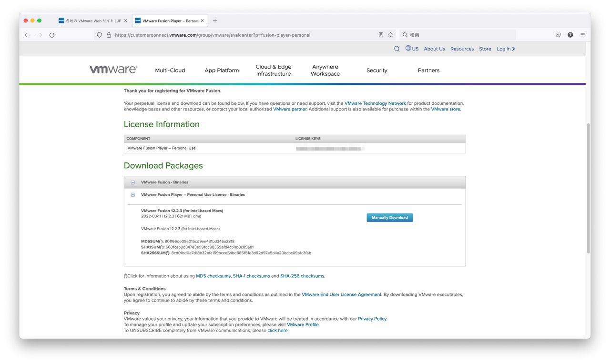Open the Security menu
This screenshot has height=364, width=610.
point(377,70)
